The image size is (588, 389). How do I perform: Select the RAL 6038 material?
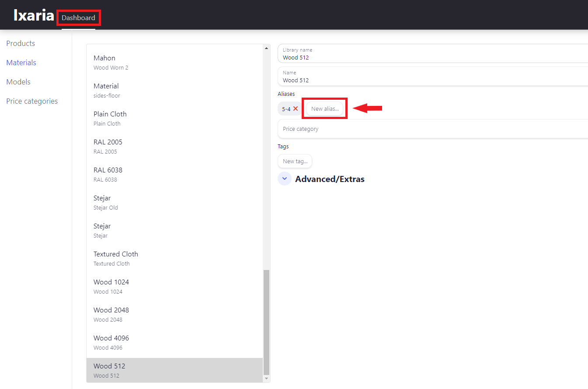pos(175,174)
